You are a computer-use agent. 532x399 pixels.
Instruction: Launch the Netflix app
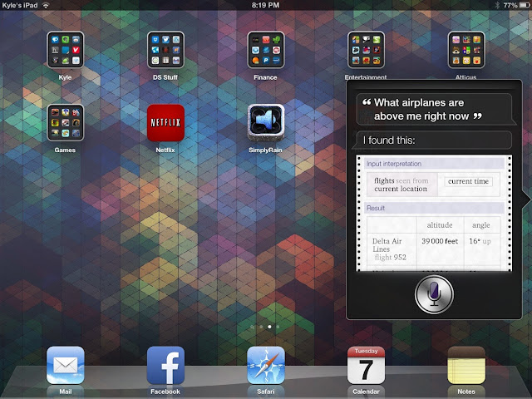point(165,122)
